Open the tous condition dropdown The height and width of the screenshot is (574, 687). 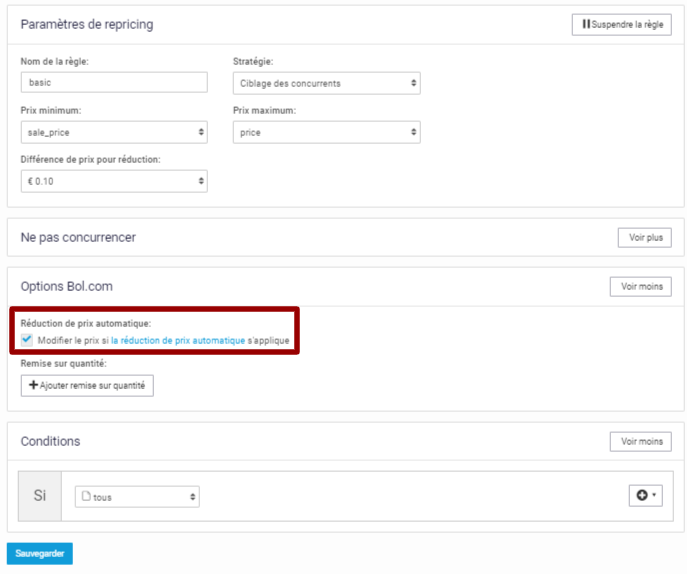pos(137,497)
